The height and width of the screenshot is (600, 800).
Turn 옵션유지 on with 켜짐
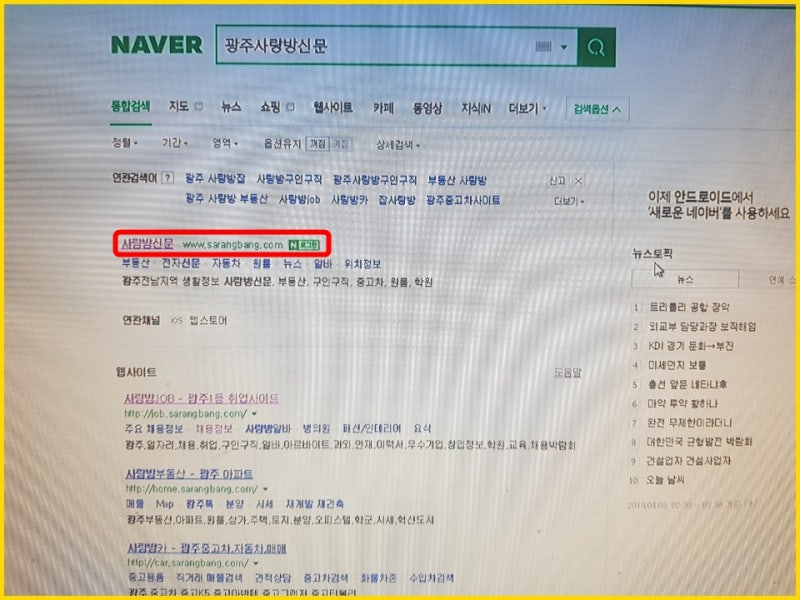(x=341, y=144)
